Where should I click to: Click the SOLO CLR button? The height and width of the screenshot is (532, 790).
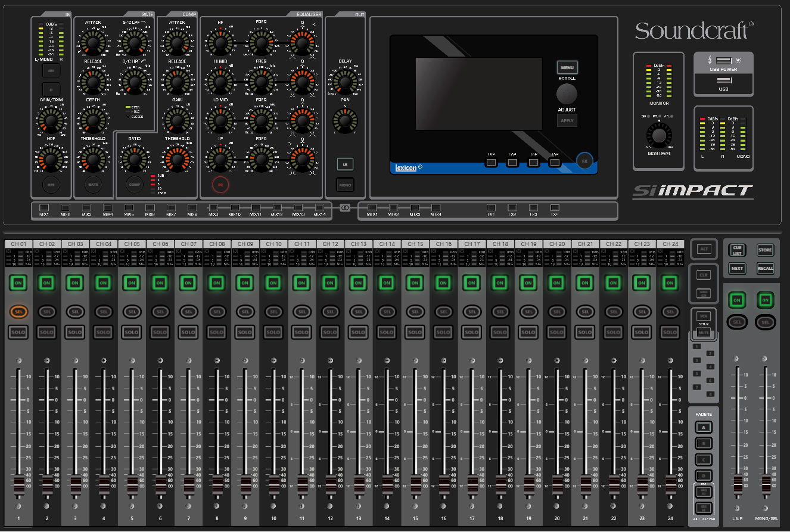(705, 293)
